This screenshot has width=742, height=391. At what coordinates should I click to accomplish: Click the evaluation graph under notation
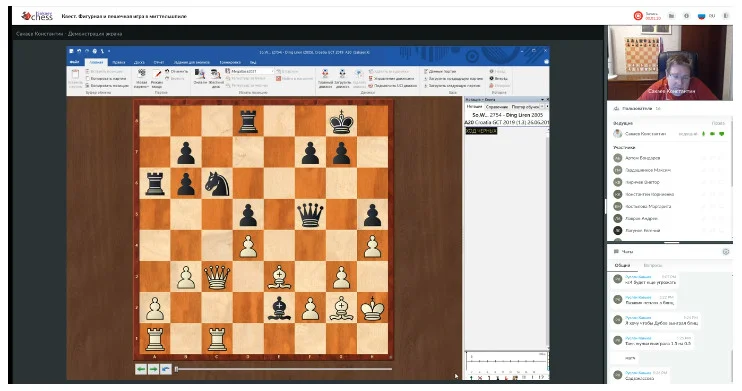tap(506, 362)
